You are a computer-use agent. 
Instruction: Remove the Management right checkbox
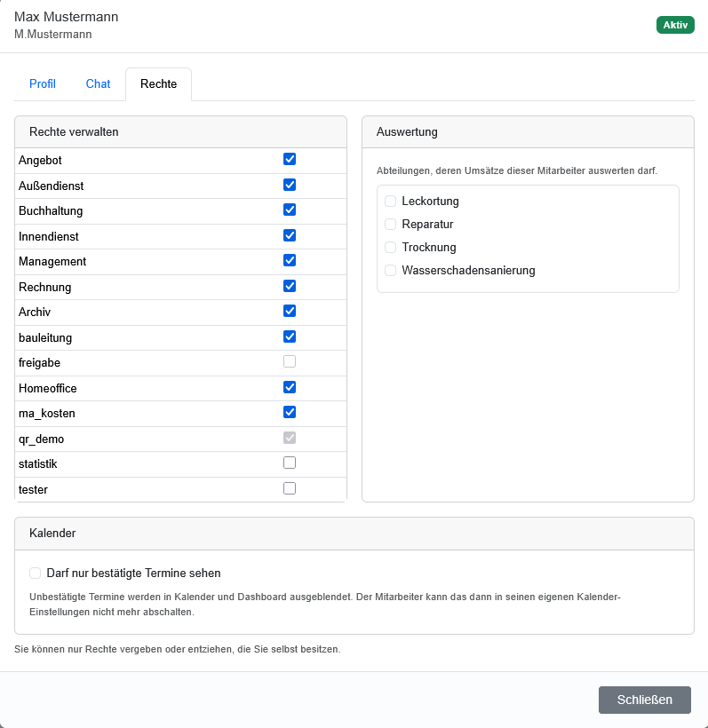click(290, 260)
